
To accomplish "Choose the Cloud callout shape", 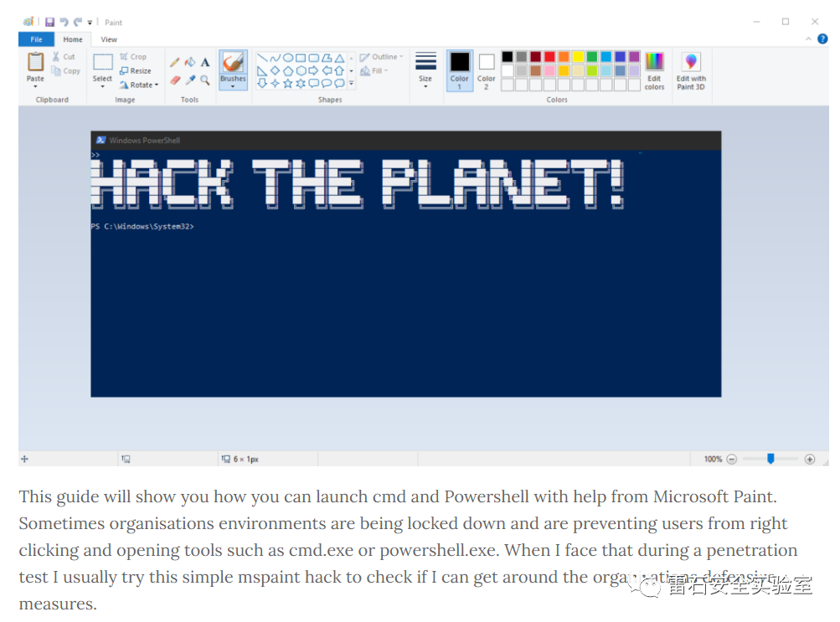I will coord(339,84).
